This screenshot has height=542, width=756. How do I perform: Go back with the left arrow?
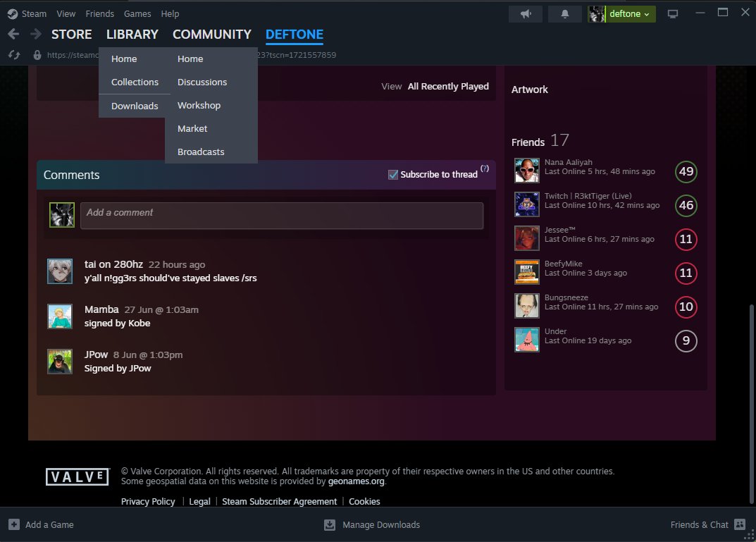pyautogui.click(x=13, y=35)
